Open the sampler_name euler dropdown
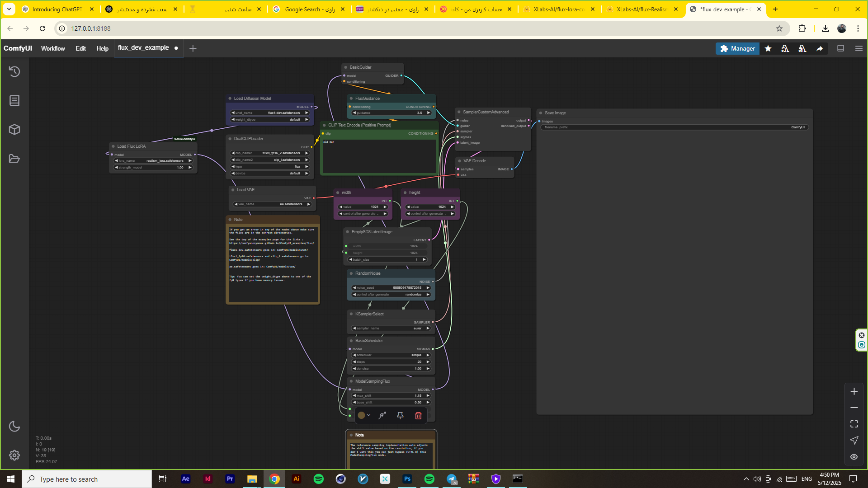The image size is (868, 488). (x=392, y=328)
